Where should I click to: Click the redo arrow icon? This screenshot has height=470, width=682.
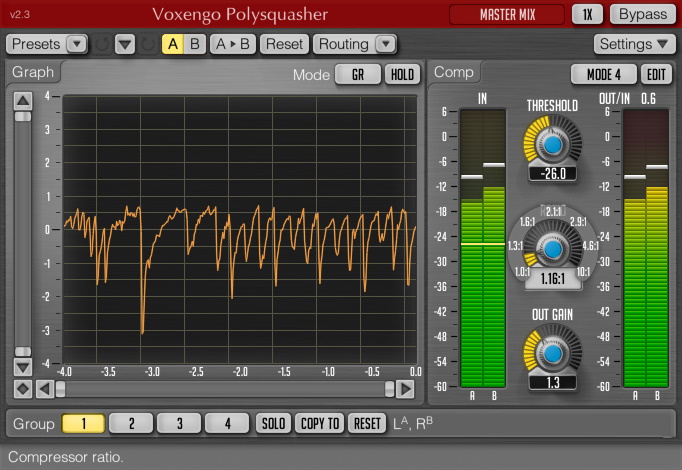pyautogui.click(x=147, y=44)
